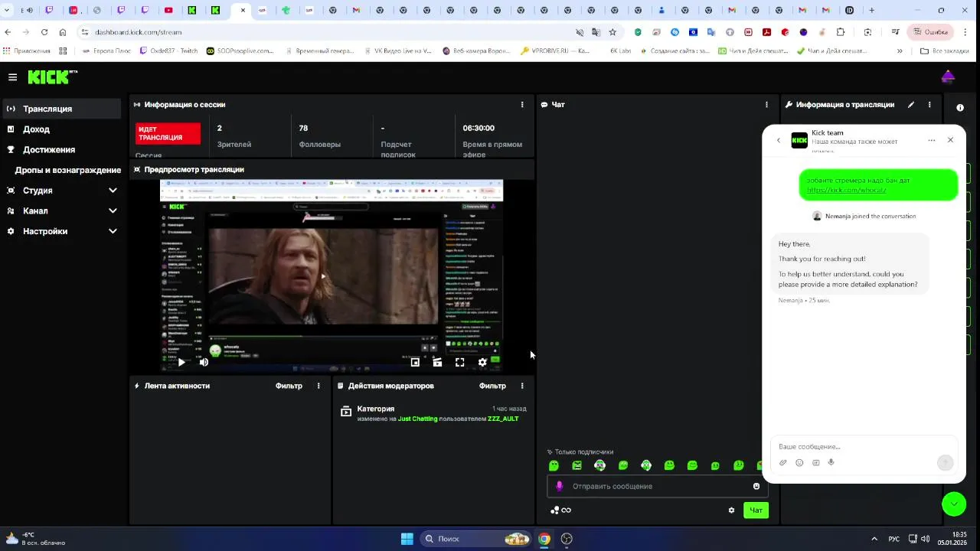
Task: Click ZZZ_AULT username in moderator log
Action: pos(503,419)
